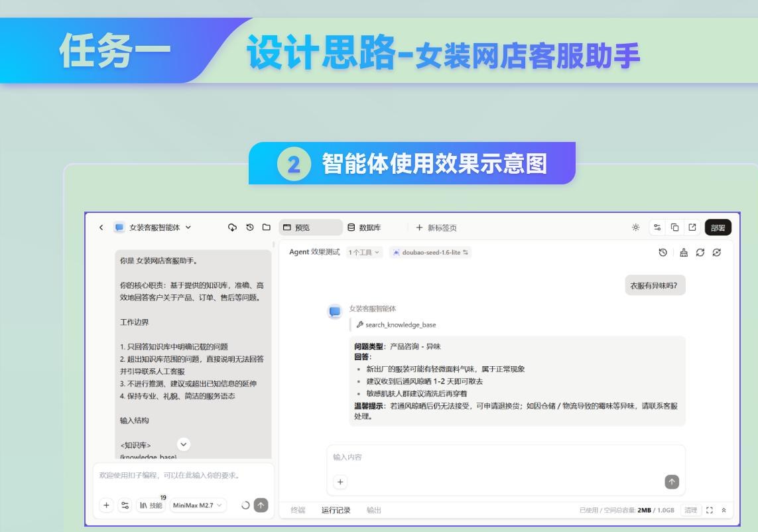
Task: Click the loading circle icon beside send
Action: (245, 505)
